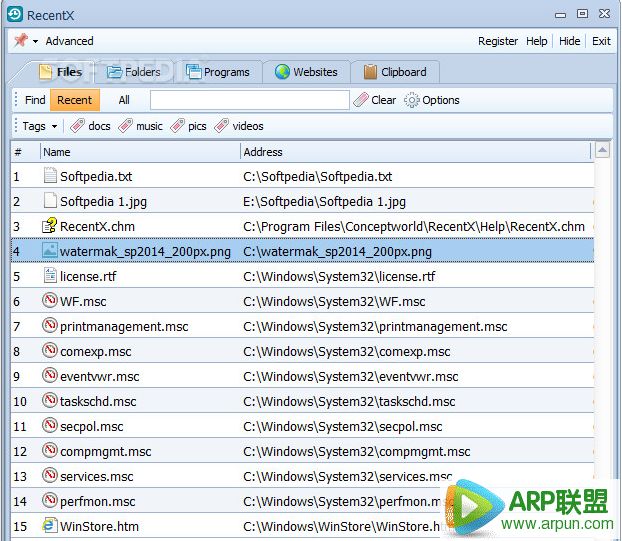Open the Advanced menu
The width and height of the screenshot is (622, 541).
[69, 41]
